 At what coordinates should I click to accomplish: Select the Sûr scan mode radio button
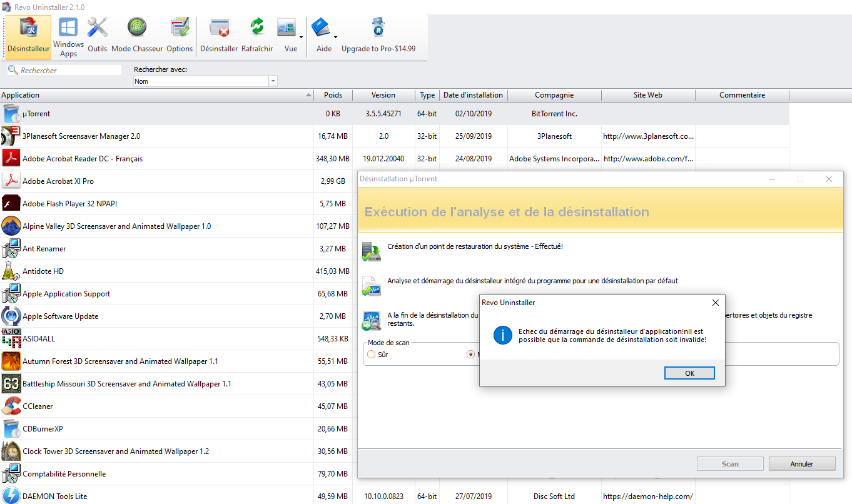(x=372, y=355)
